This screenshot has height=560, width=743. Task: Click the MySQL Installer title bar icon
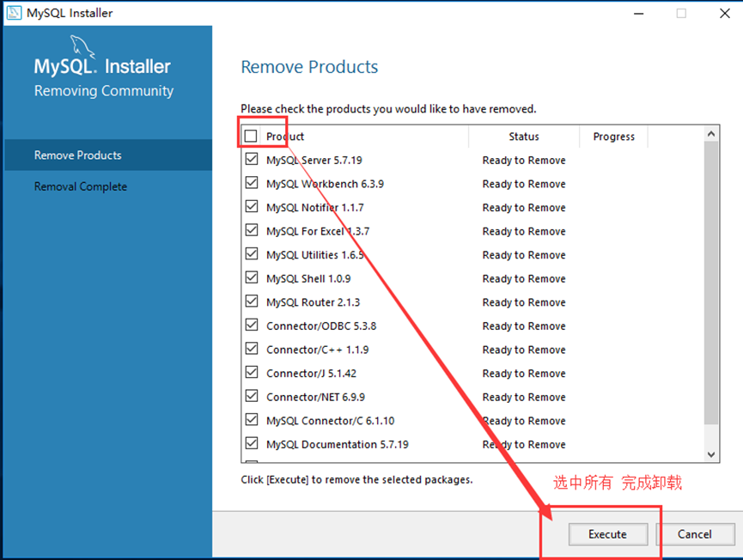tap(15, 13)
